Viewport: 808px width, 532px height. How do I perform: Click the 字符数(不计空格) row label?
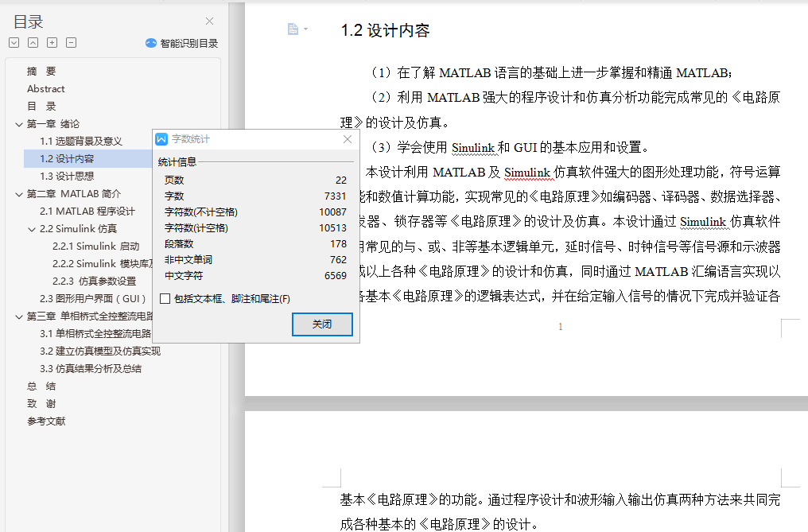[201, 212]
